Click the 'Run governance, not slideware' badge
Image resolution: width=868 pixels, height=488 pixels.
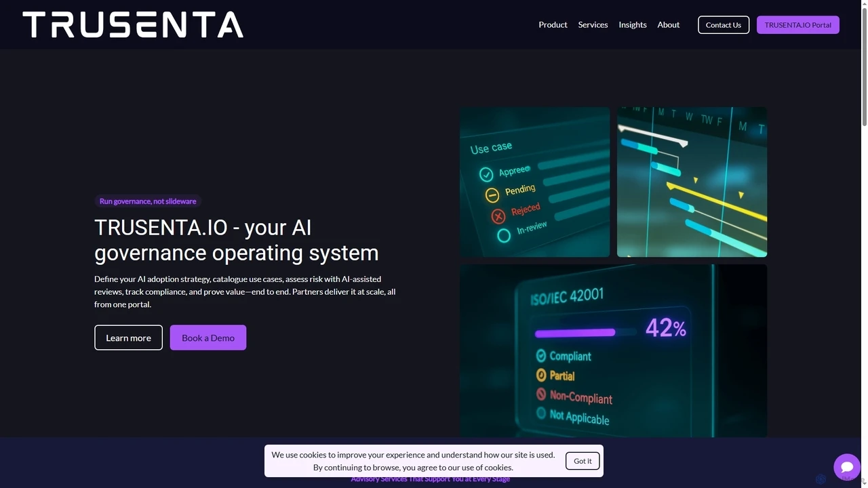pos(148,201)
